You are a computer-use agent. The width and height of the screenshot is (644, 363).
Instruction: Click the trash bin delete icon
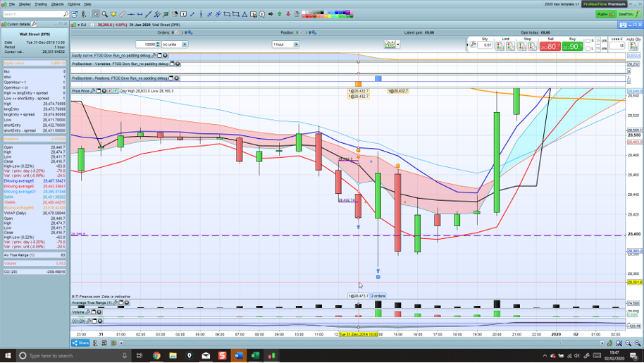click(x=295, y=14)
